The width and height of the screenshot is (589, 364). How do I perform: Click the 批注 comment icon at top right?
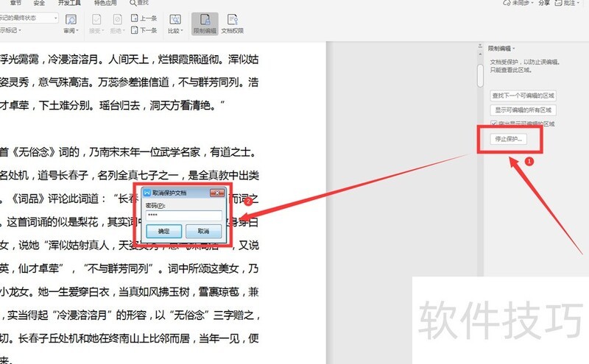[x=559, y=3]
